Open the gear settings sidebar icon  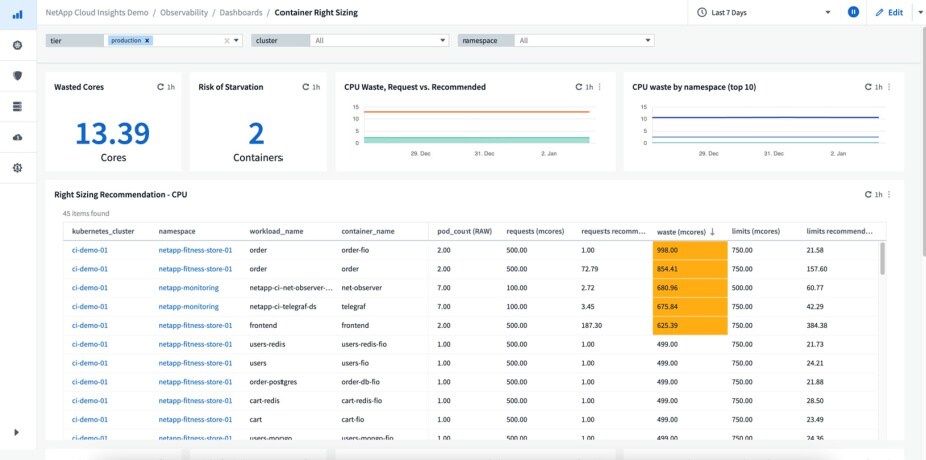pyautogui.click(x=17, y=167)
